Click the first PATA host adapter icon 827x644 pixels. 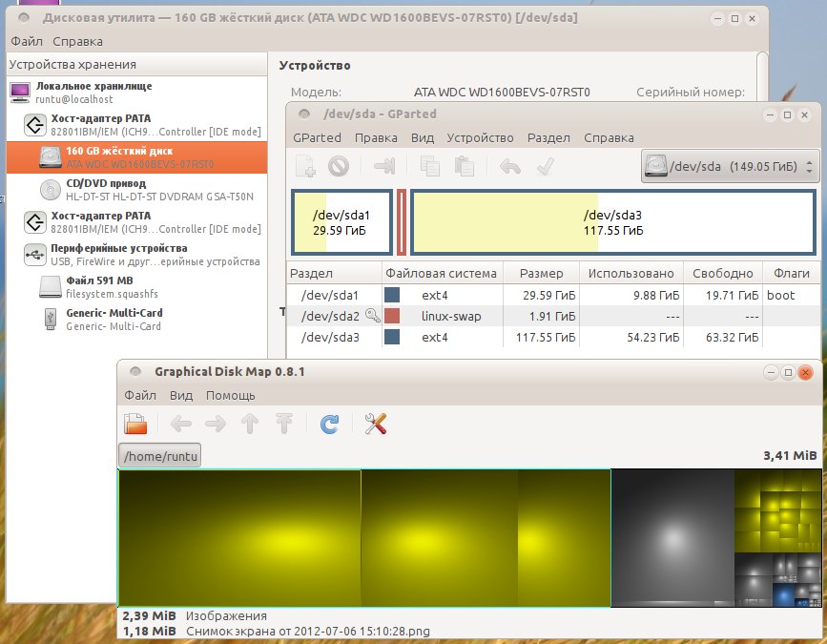point(34,125)
